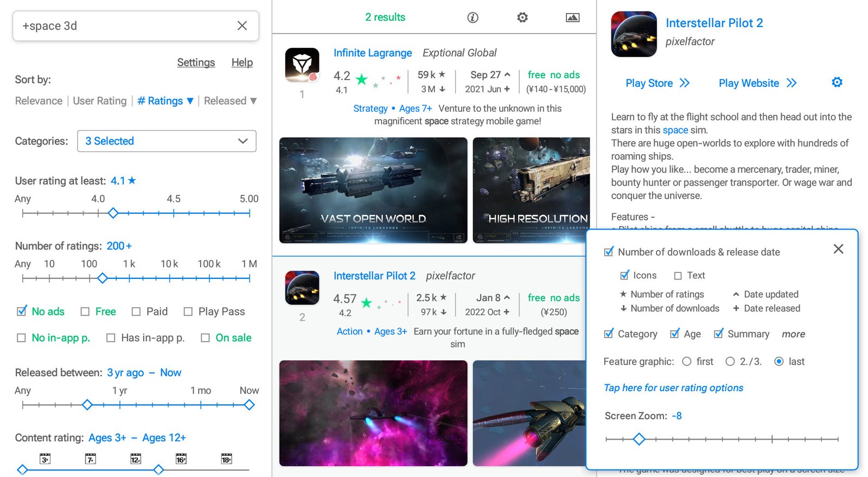Open the # Ratings sort dropdown
The height and width of the screenshot is (477, 868).
point(165,101)
